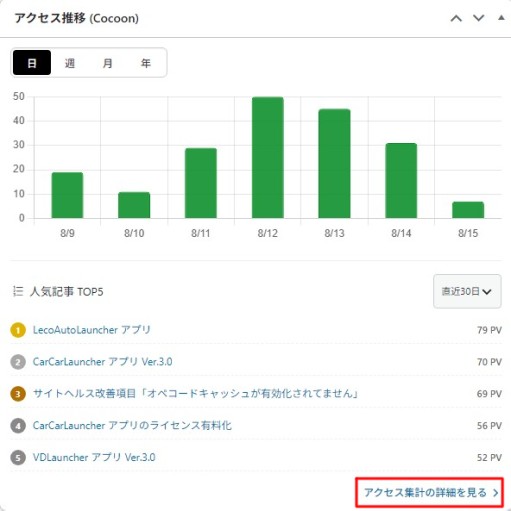511x511 pixels.
Task: Open VDLauncher アプリ Ver.3.0 article
Action: (94, 458)
